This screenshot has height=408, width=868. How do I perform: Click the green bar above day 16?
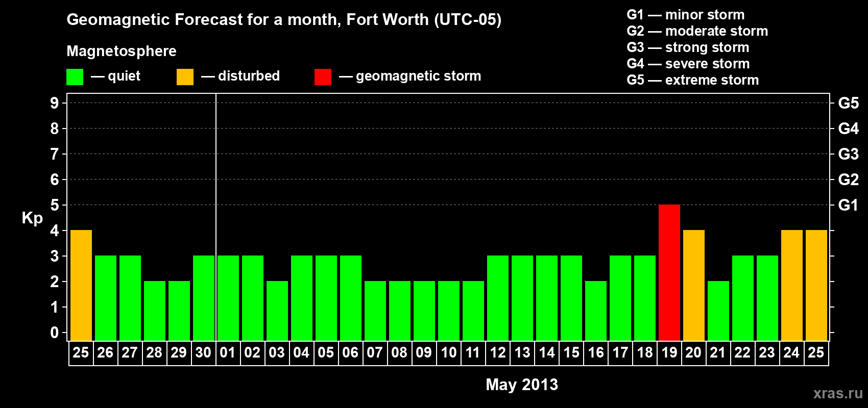pos(596,311)
